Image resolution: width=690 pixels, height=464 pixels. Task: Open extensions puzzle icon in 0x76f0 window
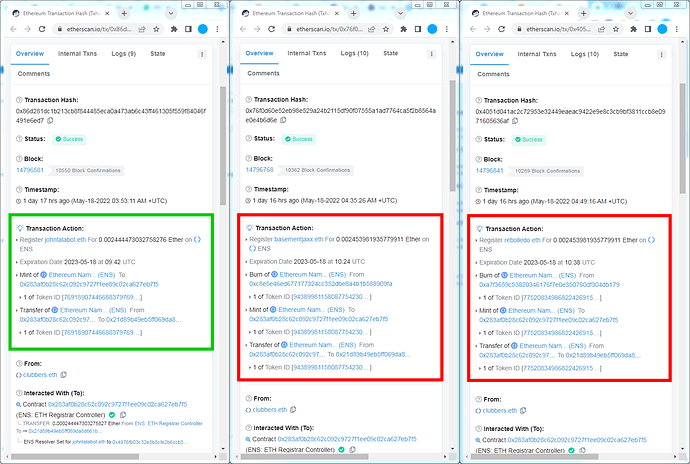click(404, 29)
